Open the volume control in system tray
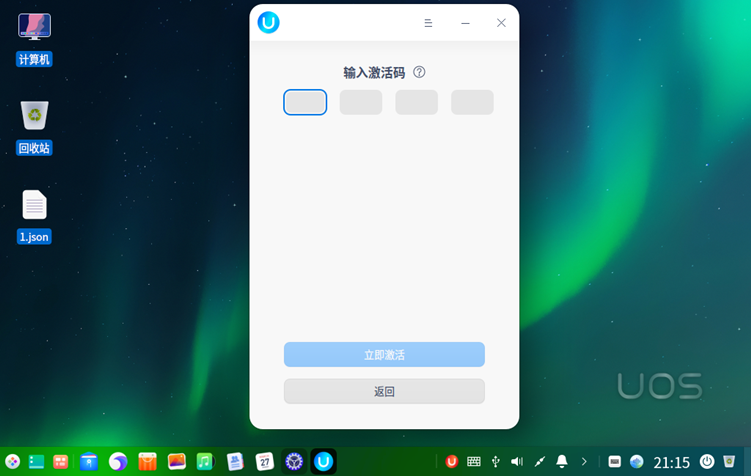 click(517, 461)
